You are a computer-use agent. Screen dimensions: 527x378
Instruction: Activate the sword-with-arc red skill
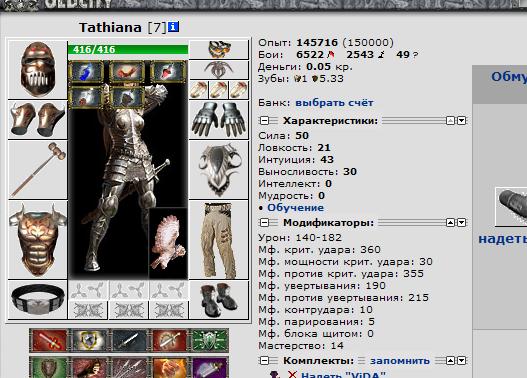pyautogui.click(x=169, y=340)
